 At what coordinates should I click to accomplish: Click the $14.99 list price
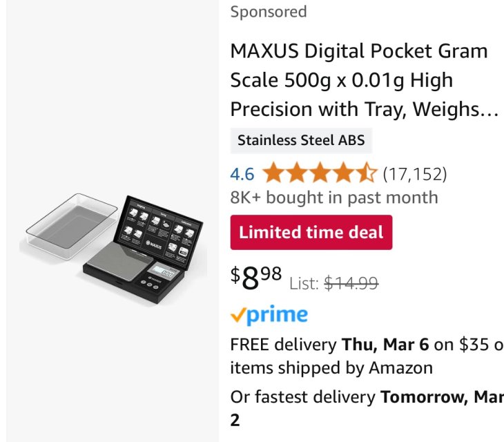pos(351,283)
